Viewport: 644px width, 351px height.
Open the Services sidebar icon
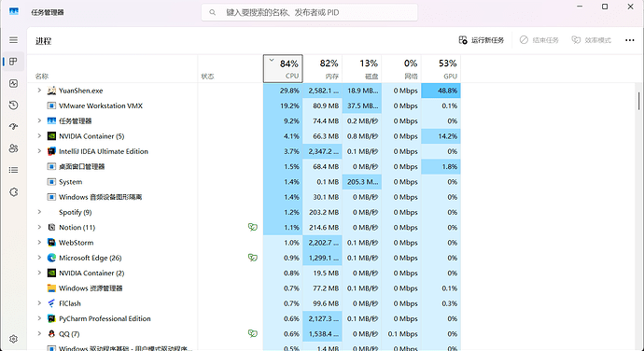14,192
